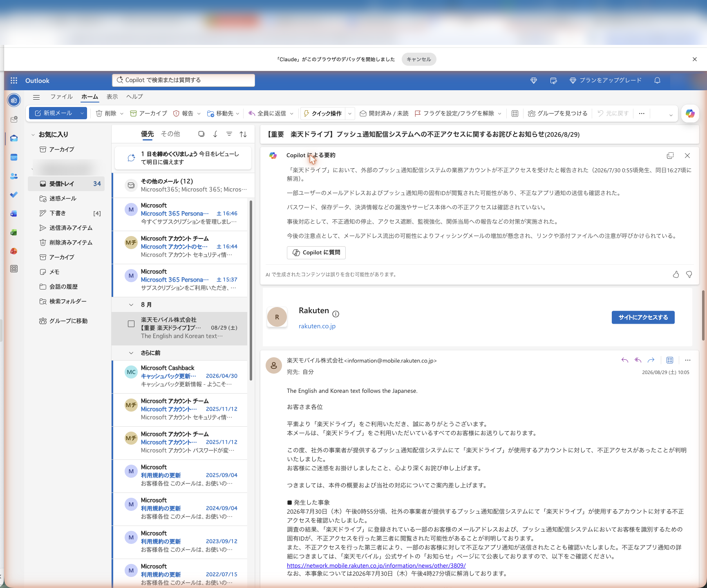Open the クイック操作 dropdown arrow

(350, 114)
